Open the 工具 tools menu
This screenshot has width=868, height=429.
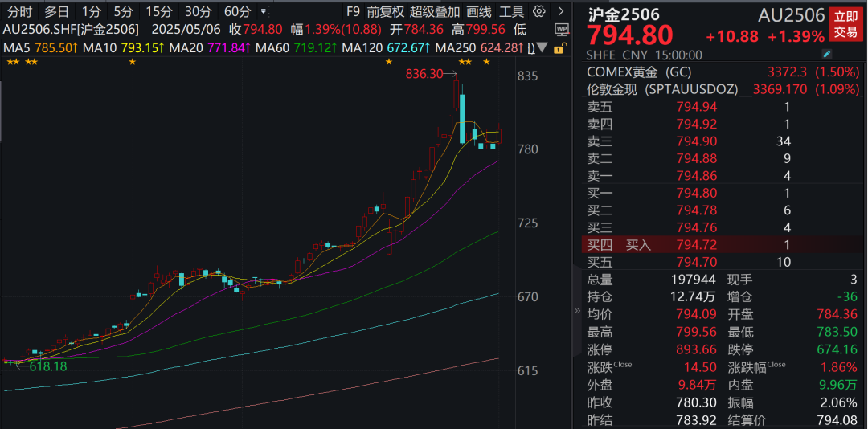tap(511, 11)
